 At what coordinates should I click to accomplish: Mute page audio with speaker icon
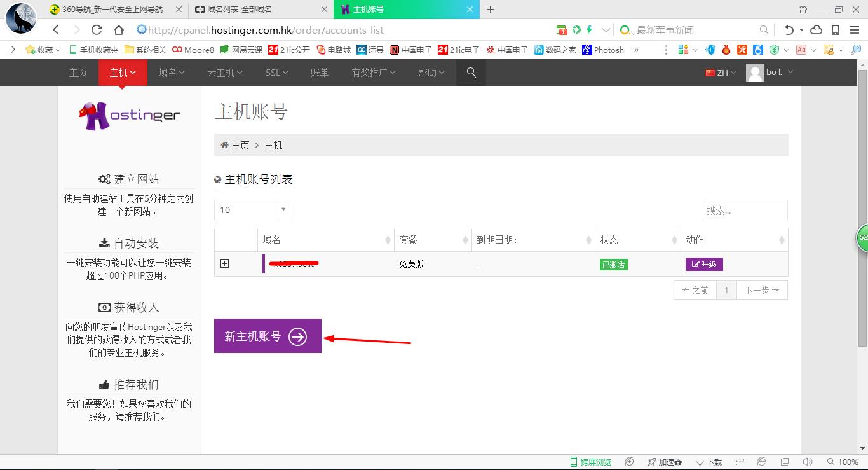point(808,462)
